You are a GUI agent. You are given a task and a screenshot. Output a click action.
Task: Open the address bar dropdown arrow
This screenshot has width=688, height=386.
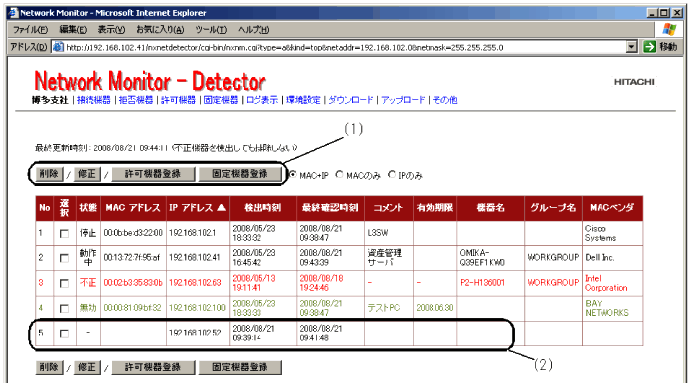[x=631, y=46]
